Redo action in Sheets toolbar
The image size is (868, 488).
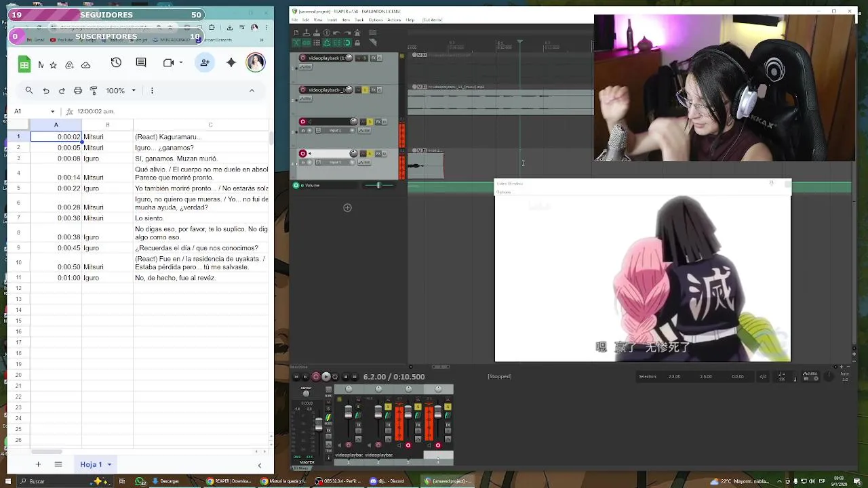(62, 90)
